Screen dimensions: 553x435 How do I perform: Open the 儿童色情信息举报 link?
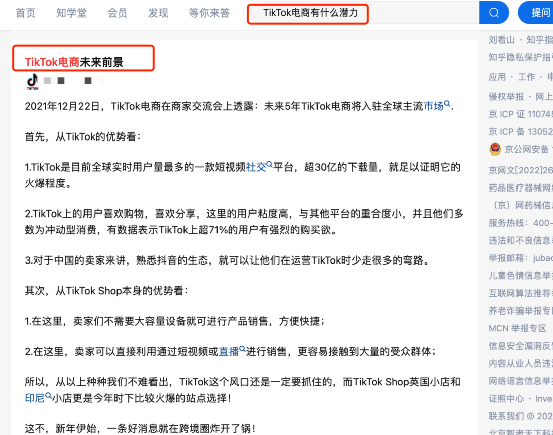click(x=521, y=276)
